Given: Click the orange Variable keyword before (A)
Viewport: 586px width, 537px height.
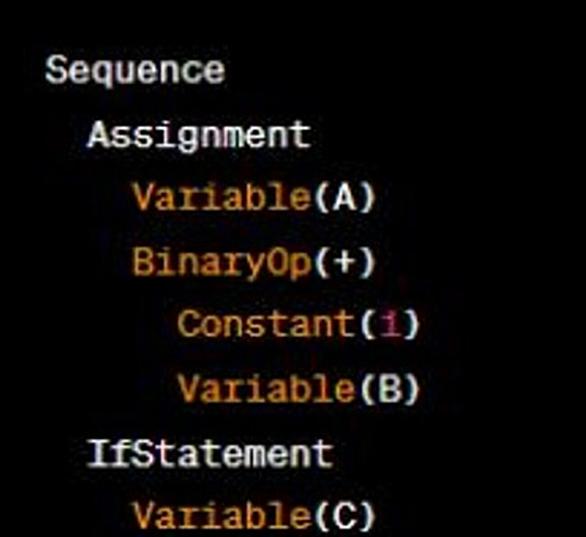Looking at the screenshot, I should tap(222, 197).
